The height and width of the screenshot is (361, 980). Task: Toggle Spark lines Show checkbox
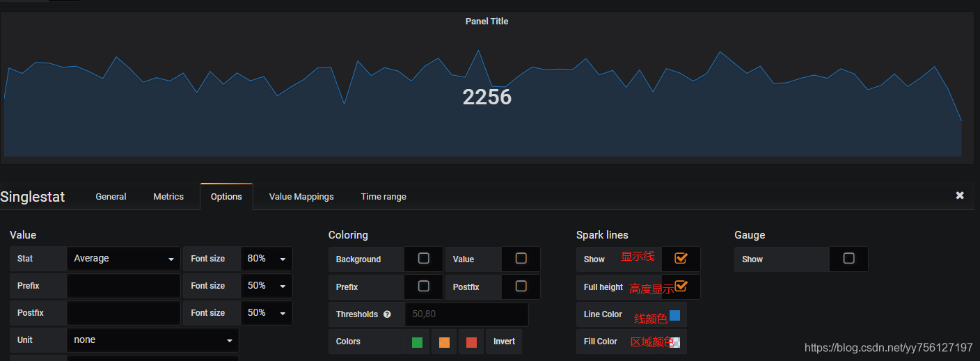point(681,258)
